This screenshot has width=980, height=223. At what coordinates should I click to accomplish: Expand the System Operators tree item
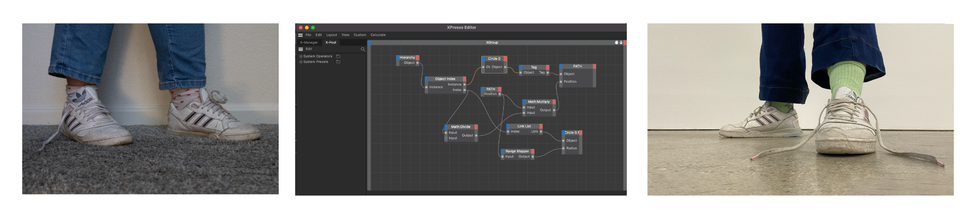[x=301, y=56]
